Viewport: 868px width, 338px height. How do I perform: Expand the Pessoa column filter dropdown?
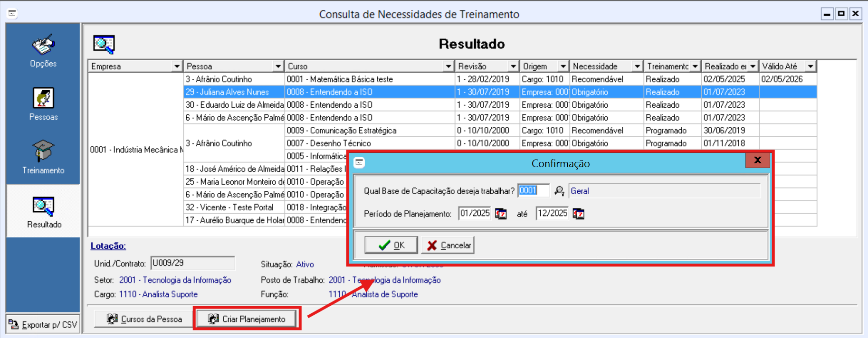278,66
